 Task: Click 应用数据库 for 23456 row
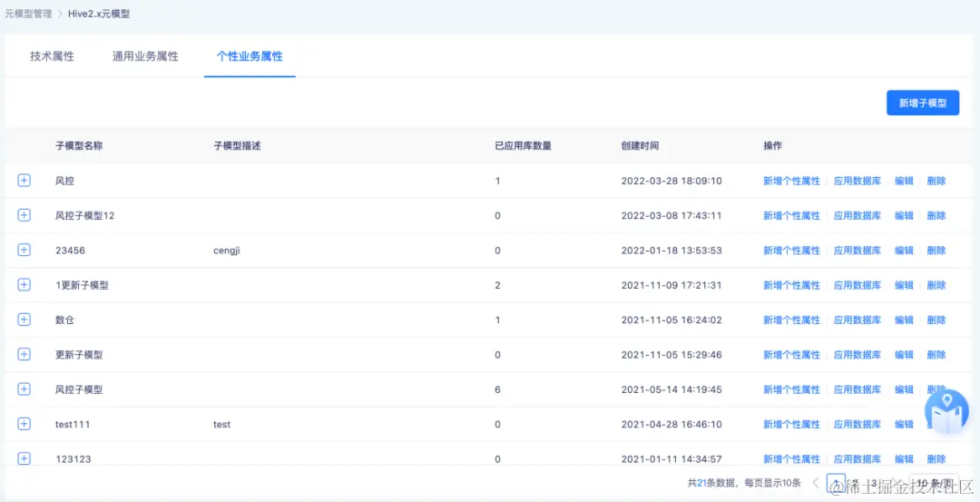coord(857,250)
